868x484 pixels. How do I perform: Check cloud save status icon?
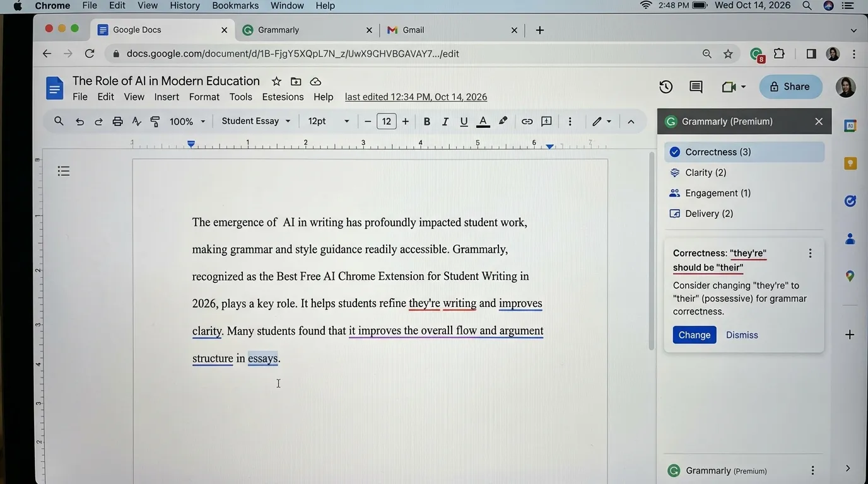coord(315,81)
